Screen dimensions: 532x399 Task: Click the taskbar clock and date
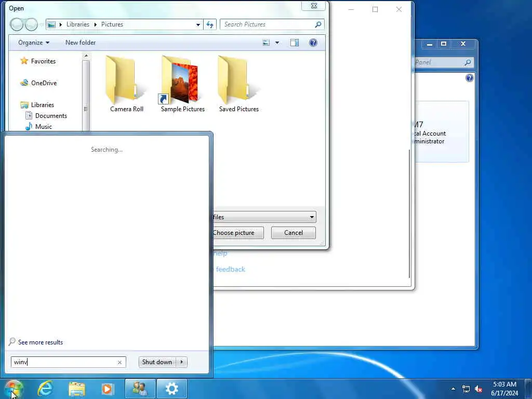(504, 389)
